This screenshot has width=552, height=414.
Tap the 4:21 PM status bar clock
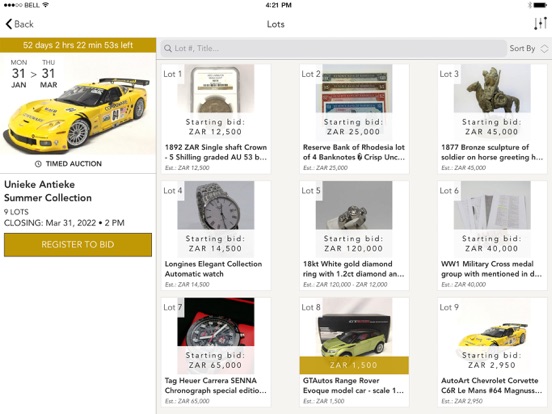(278, 5)
